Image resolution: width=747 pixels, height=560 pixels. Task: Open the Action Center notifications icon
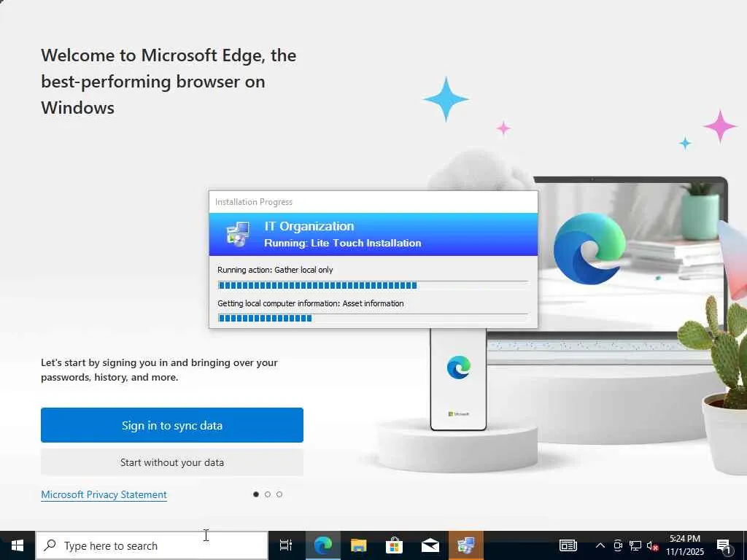724,545
